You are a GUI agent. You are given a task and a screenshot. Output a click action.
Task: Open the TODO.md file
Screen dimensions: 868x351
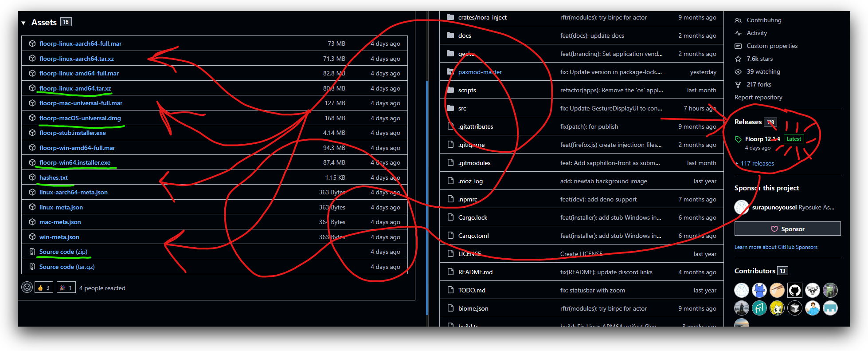click(472, 290)
